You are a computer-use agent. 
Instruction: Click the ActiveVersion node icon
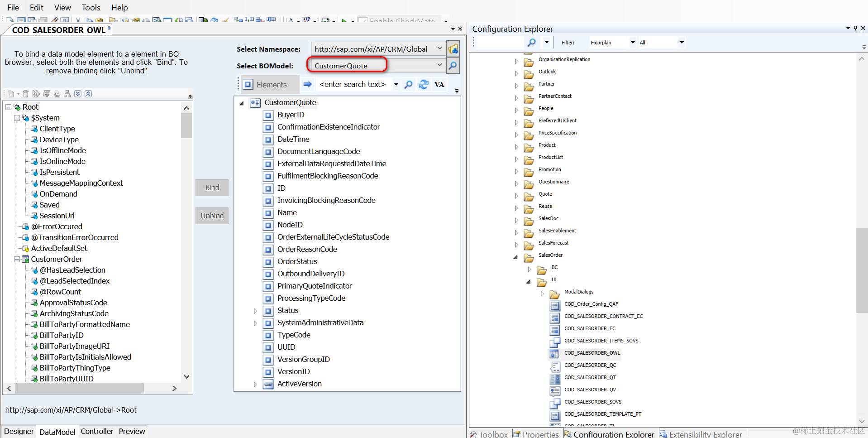[268, 384]
